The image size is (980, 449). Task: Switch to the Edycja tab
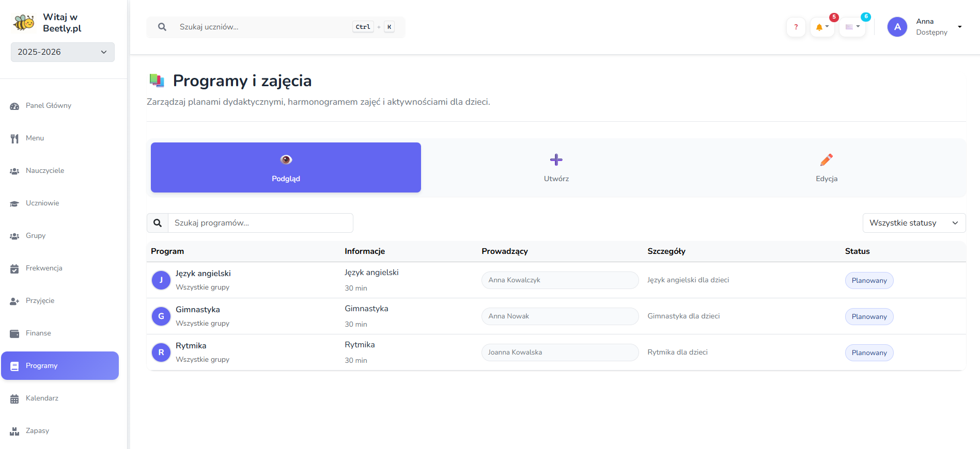pos(827,168)
